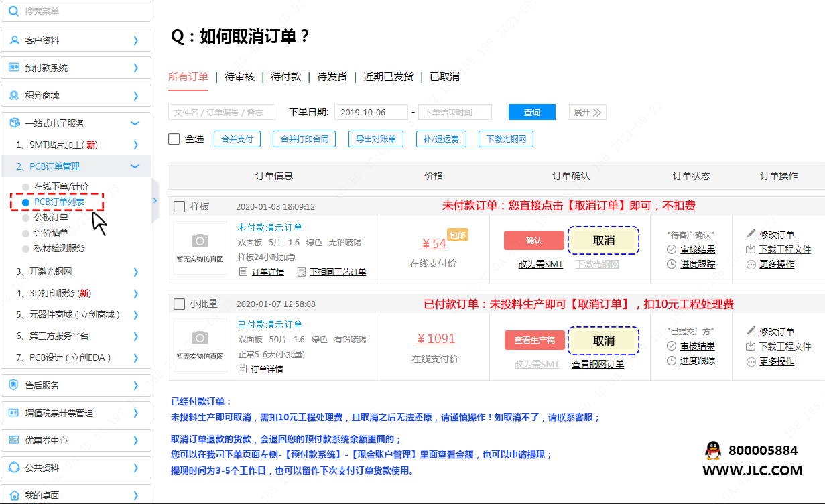This screenshot has width=825, height=504.
Task: Click the pencil icon beside first 修改订单
Action: 751,235
